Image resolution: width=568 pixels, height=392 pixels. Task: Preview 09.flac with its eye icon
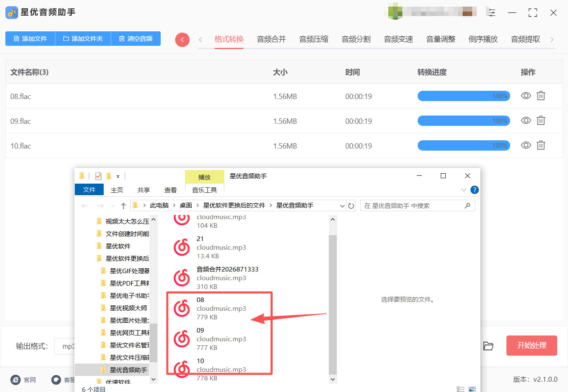[x=526, y=120]
